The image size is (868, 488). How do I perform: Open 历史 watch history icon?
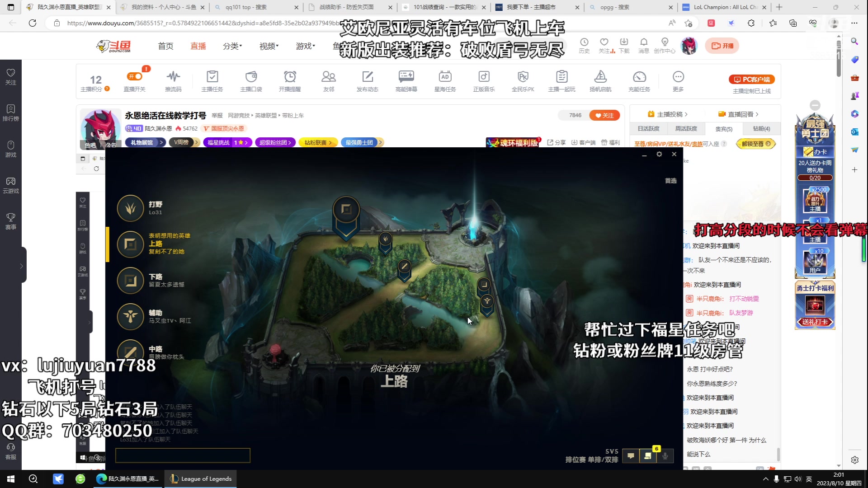click(584, 46)
